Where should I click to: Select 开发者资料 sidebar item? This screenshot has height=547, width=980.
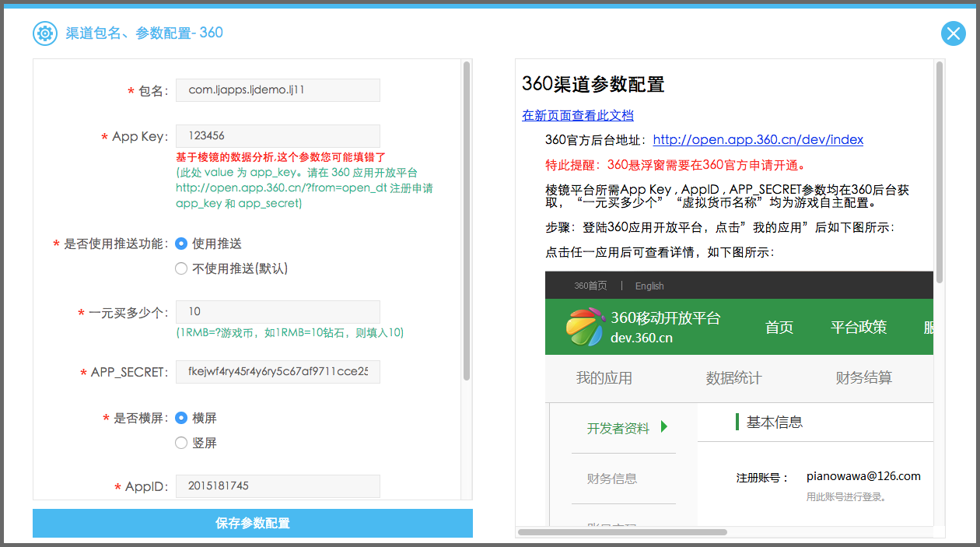618,428
